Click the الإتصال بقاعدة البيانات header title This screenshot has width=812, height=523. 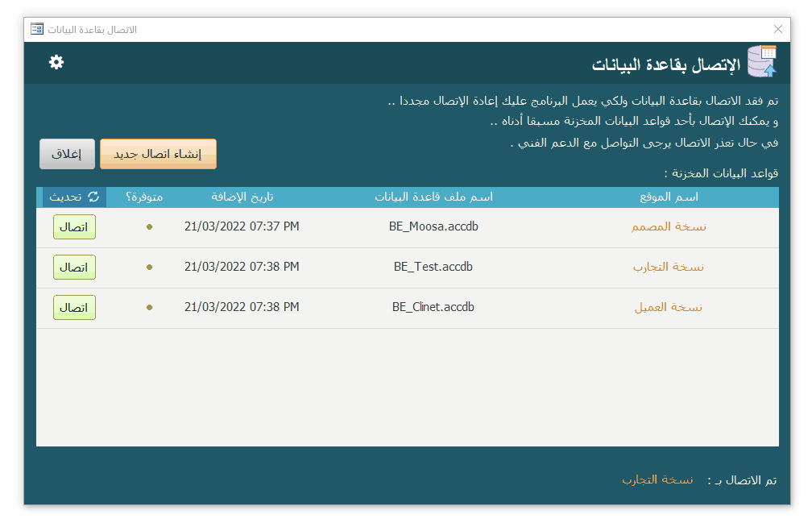pos(666,65)
